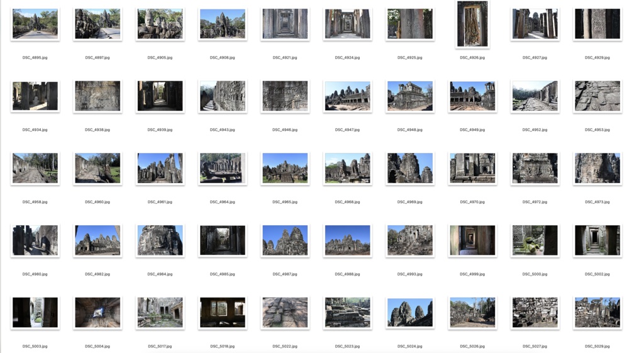The height and width of the screenshot is (353, 644).
Task: Highlight the DSC_4984.jpg stone face thumbnail
Action: click(x=160, y=240)
